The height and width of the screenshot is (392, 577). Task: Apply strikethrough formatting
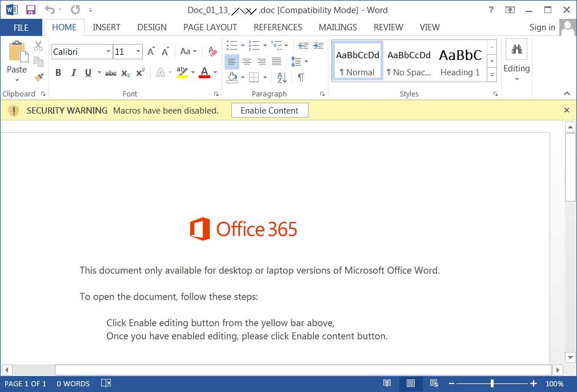point(111,73)
